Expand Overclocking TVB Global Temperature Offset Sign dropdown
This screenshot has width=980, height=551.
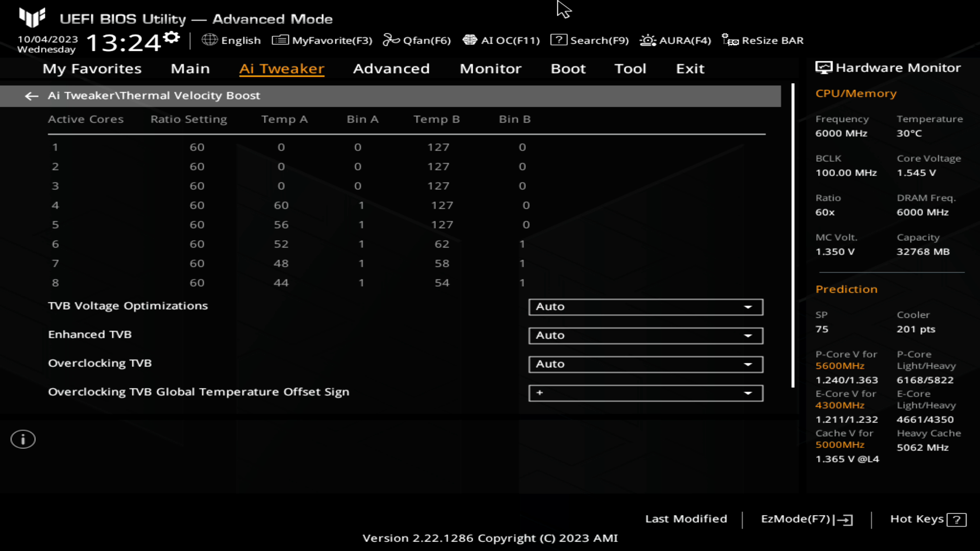click(x=747, y=392)
